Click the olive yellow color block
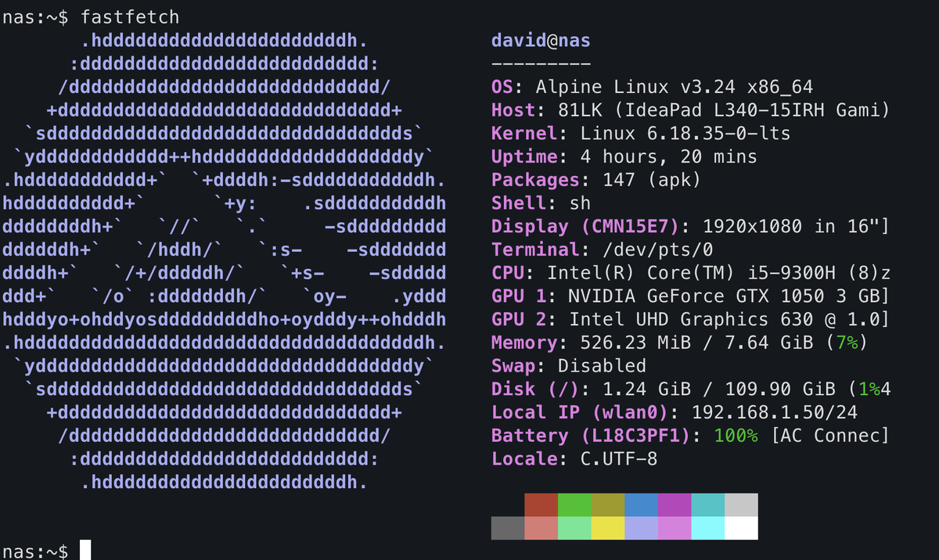This screenshot has width=939, height=560. (x=608, y=504)
